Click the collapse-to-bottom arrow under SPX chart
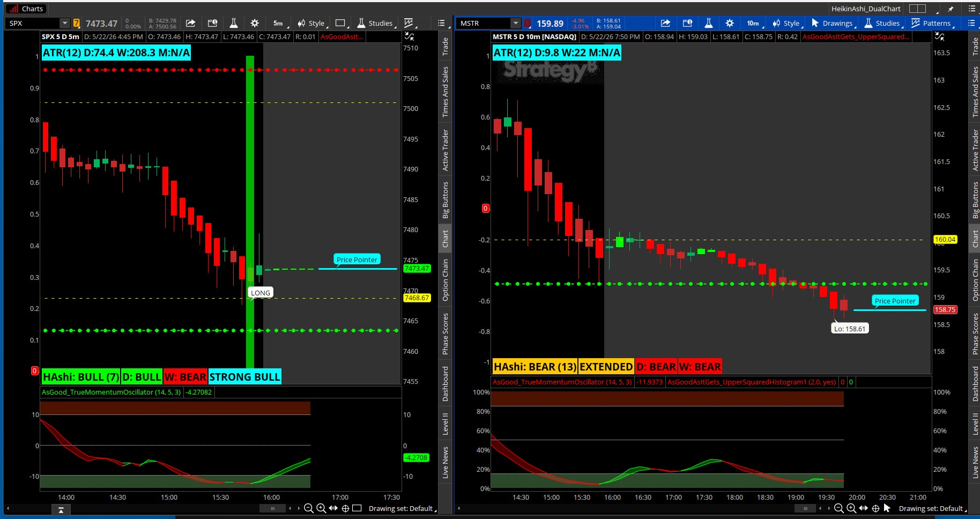The height and width of the screenshot is (519, 980). point(61,509)
